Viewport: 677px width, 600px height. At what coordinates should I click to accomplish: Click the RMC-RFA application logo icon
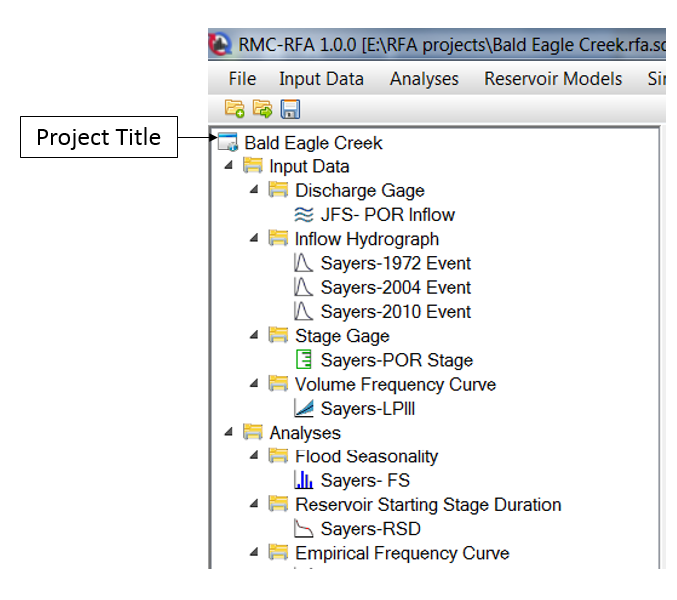pyautogui.click(x=221, y=44)
